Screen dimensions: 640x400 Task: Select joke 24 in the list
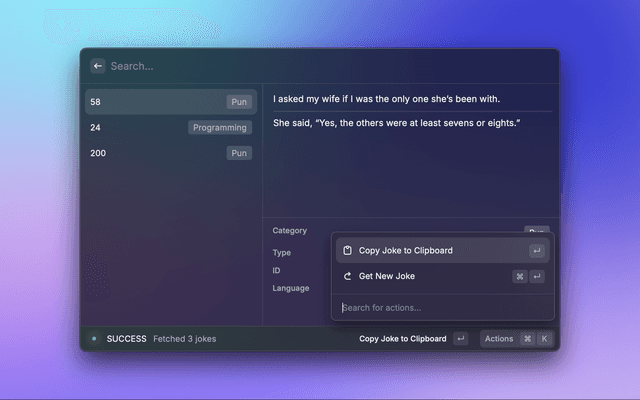[x=130, y=128]
